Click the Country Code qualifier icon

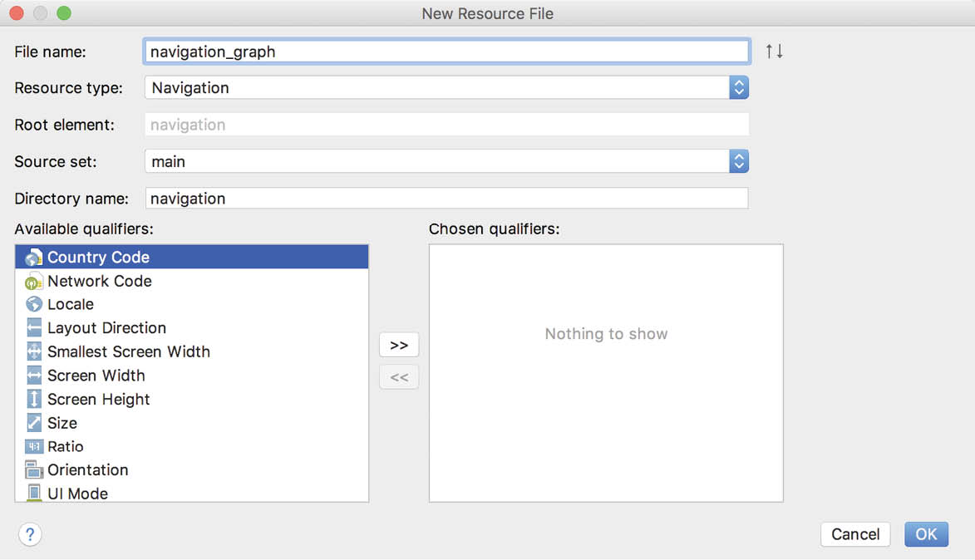point(33,258)
